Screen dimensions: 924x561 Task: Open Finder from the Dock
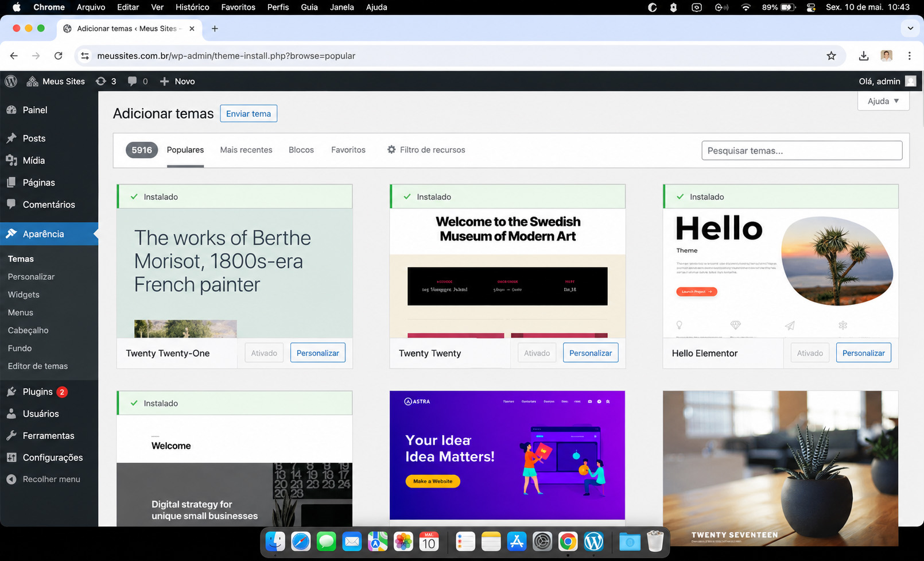[275, 541]
